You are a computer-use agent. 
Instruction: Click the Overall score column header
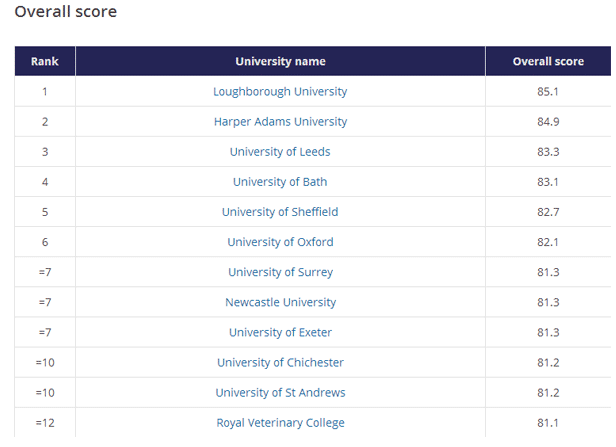click(548, 61)
